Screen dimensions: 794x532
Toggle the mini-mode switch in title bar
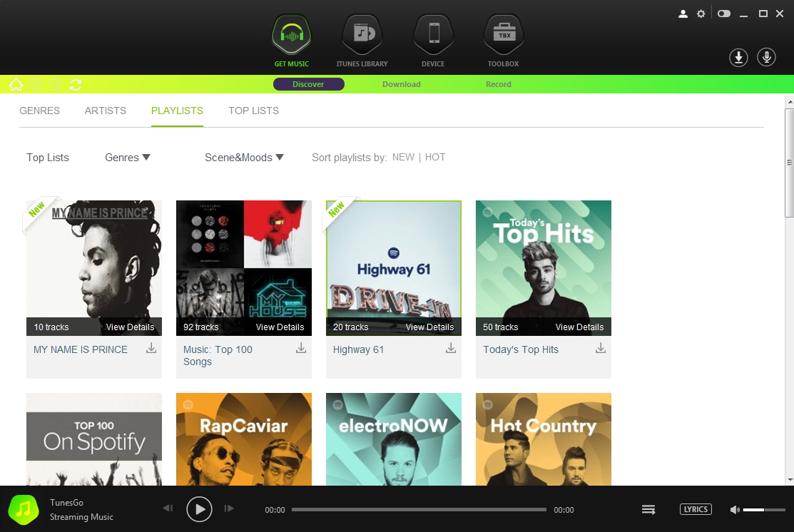(724, 14)
